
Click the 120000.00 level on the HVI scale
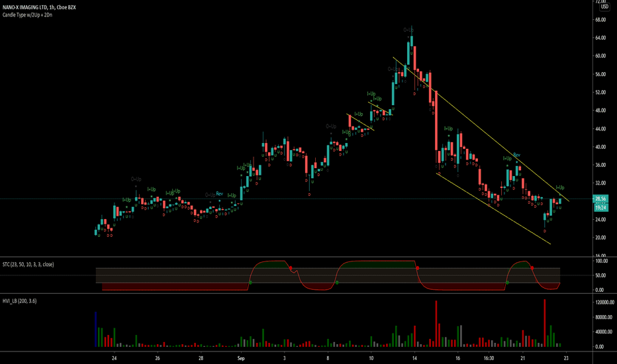pyautogui.click(x=604, y=302)
